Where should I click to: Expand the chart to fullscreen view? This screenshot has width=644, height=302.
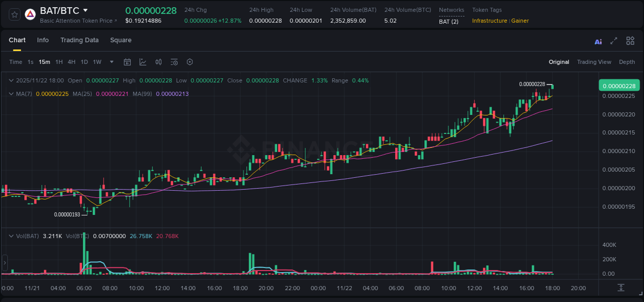coord(613,41)
